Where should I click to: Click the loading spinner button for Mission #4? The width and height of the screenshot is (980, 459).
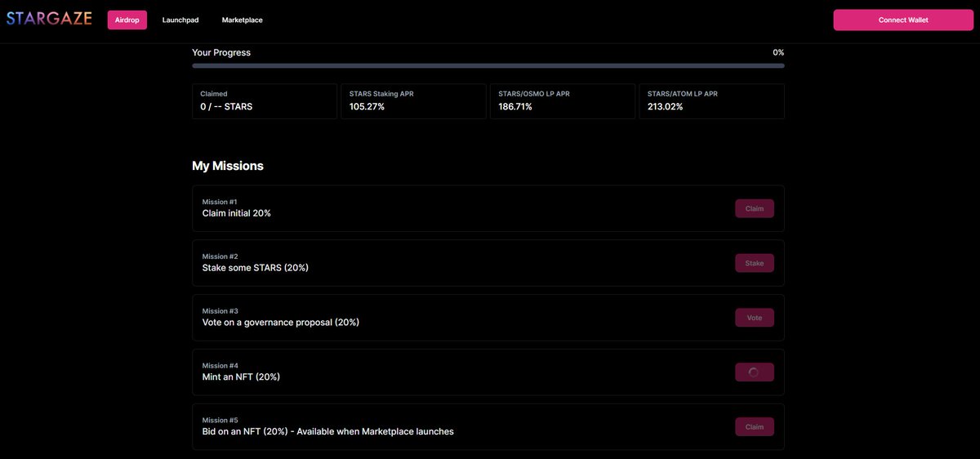(755, 372)
